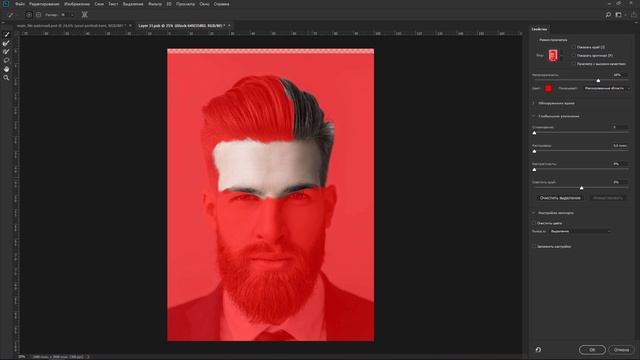Open the Output To dropdown
This screenshot has height=360, width=640.
click(x=580, y=231)
